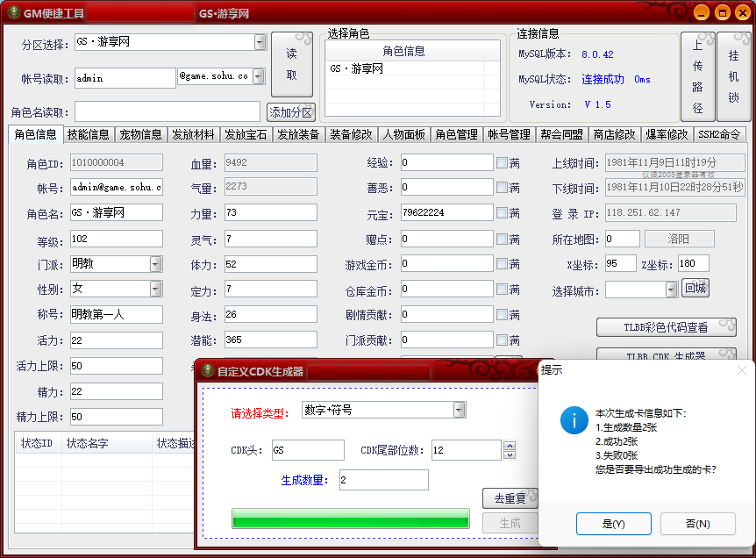Decrease CDK尾部位数 with down arrow
This screenshot has height=558, width=756.
[509, 454]
